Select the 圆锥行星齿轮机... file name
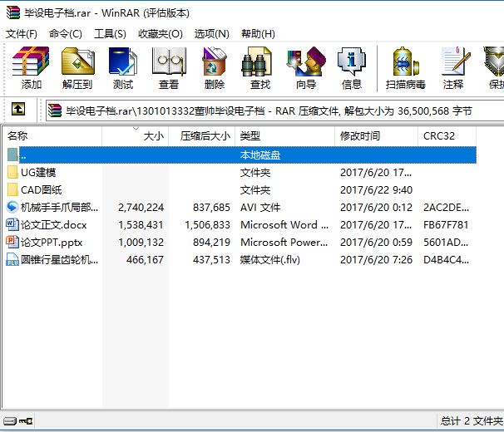Screen dimensions: 504x432 click(x=59, y=259)
